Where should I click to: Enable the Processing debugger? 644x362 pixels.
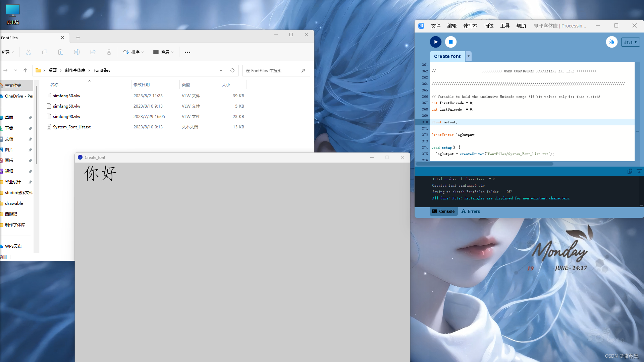pos(612,42)
